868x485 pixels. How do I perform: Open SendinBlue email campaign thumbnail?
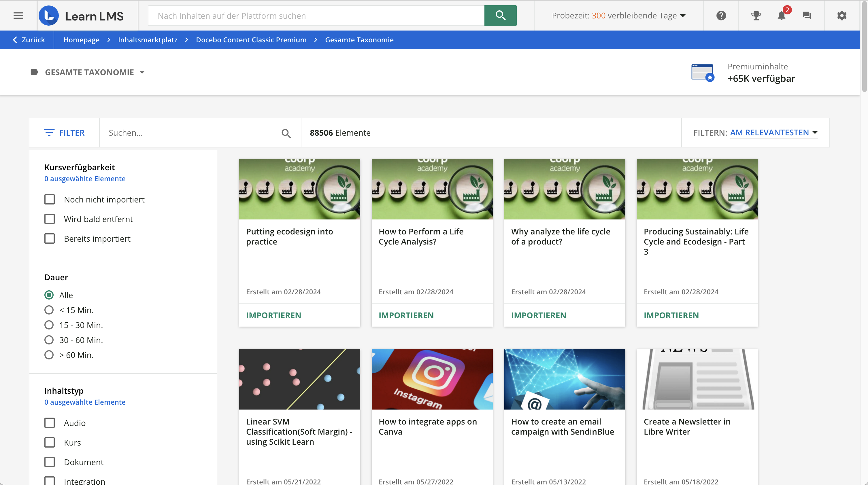[x=565, y=379]
